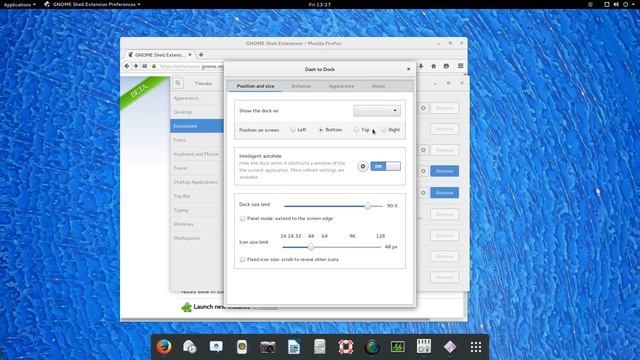
Task: Click the Firefox address bar URL
Action: coord(192,66)
